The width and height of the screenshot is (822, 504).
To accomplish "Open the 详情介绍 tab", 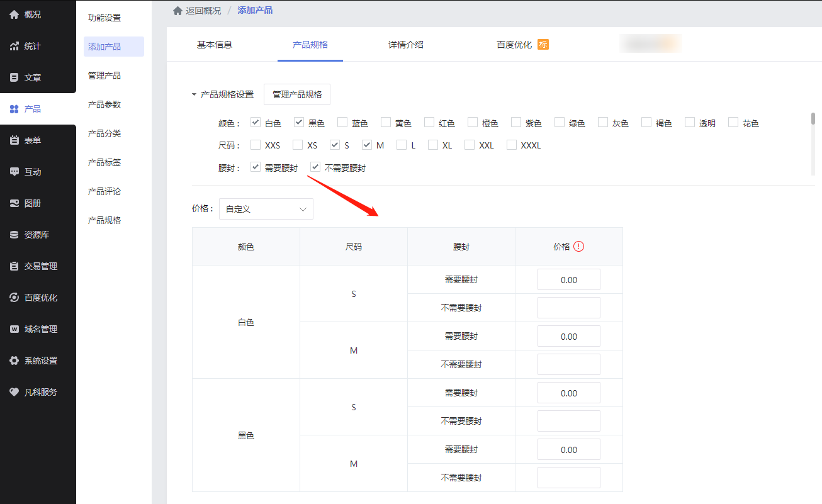I will (406, 45).
